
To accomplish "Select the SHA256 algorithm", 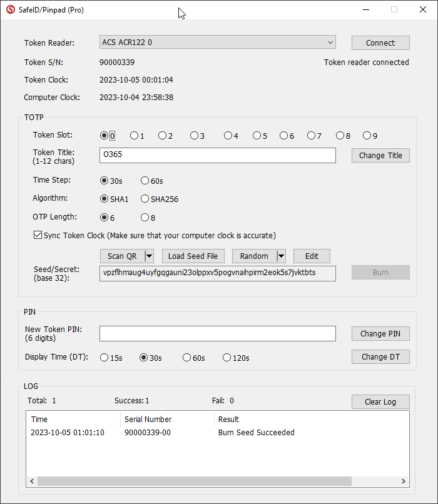I will pyautogui.click(x=145, y=199).
